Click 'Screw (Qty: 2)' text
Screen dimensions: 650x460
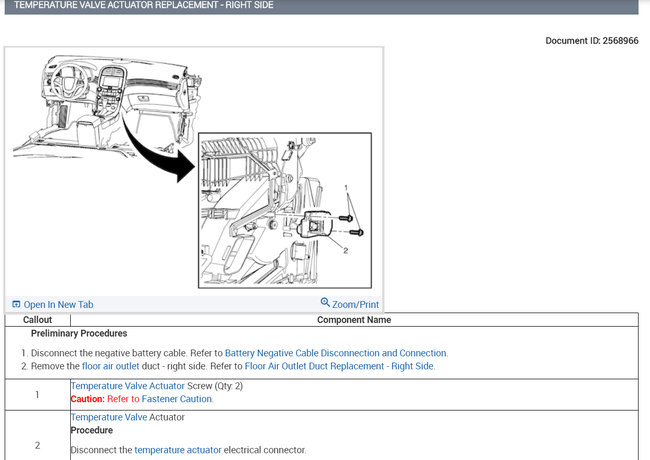coord(215,386)
